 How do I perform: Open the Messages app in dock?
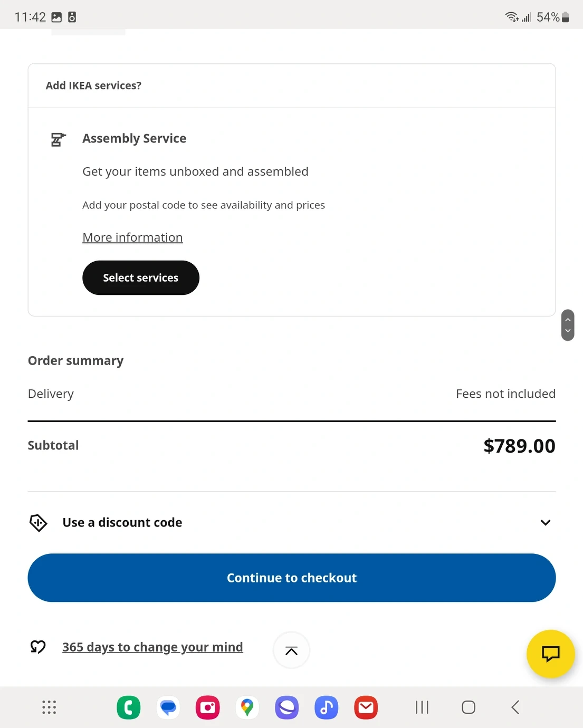168,707
